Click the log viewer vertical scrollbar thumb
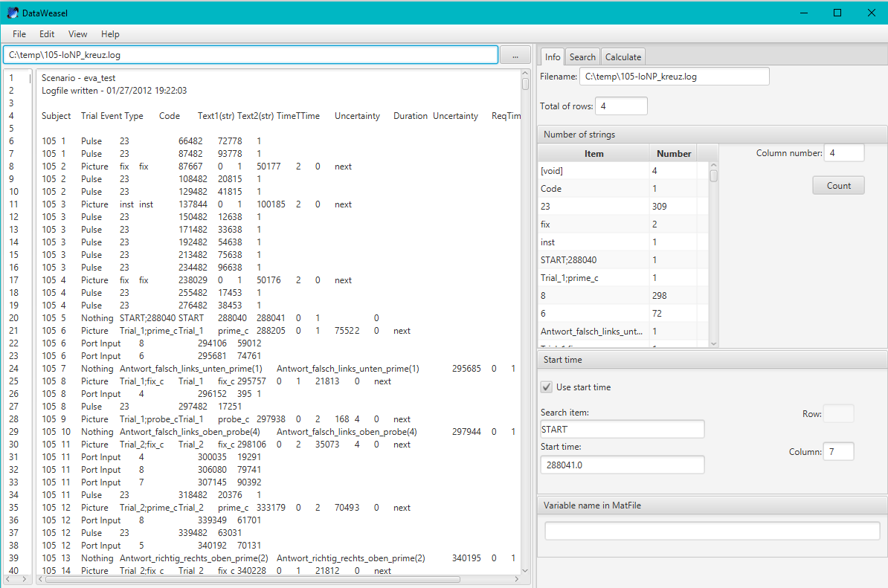Image resolution: width=888 pixels, height=588 pixels. (x=525, y=84)
